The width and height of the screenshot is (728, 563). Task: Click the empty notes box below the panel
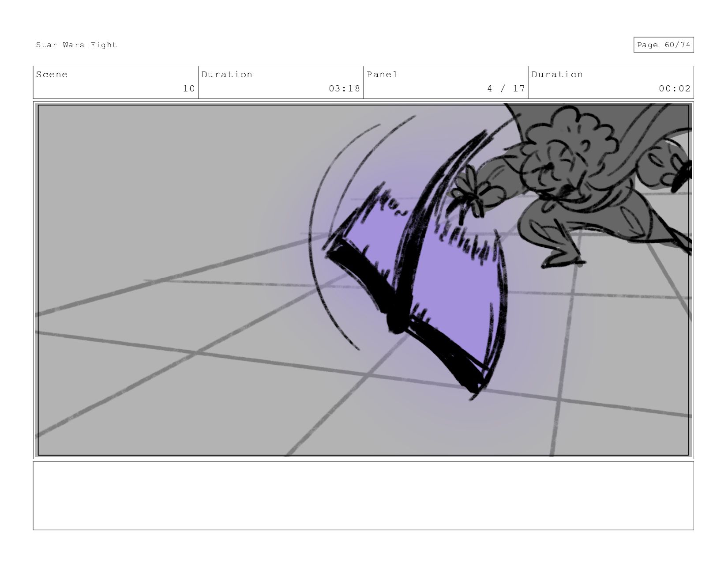click(x=363, y=496)
